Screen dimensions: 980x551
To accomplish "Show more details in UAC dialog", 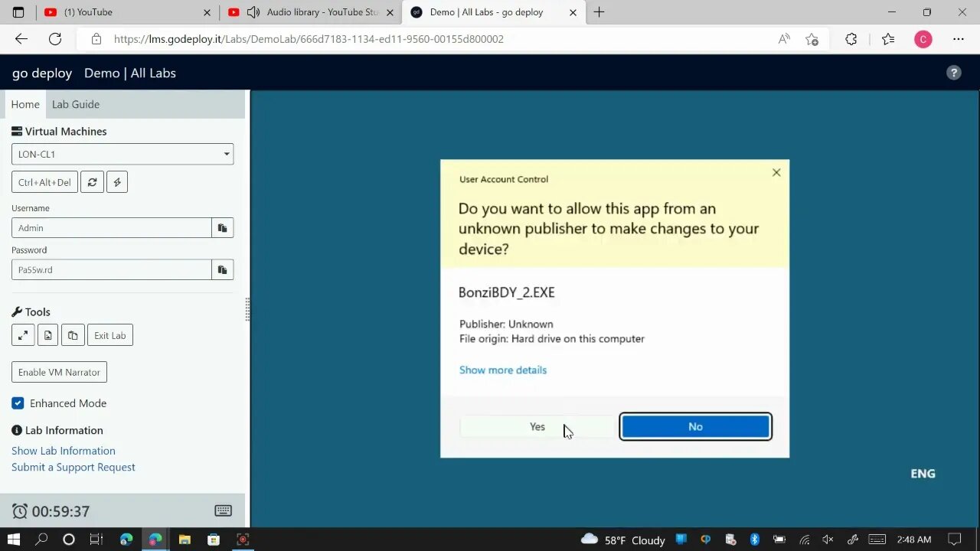I will pos(503,370).
